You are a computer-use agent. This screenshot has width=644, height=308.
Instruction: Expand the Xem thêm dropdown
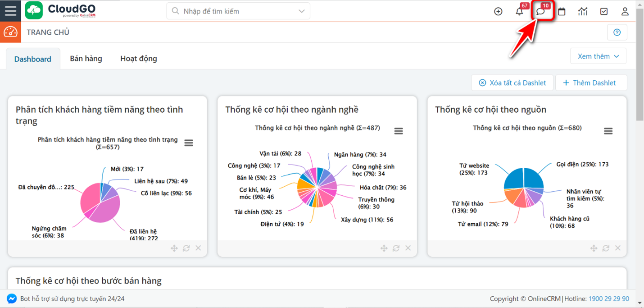[x=598, y=56]
